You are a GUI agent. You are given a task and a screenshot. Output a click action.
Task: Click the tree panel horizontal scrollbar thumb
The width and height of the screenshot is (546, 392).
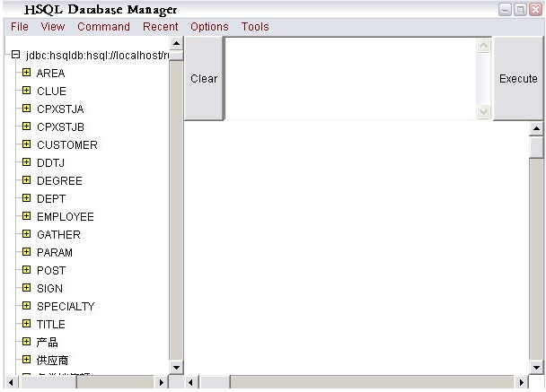tap(47, 382)
